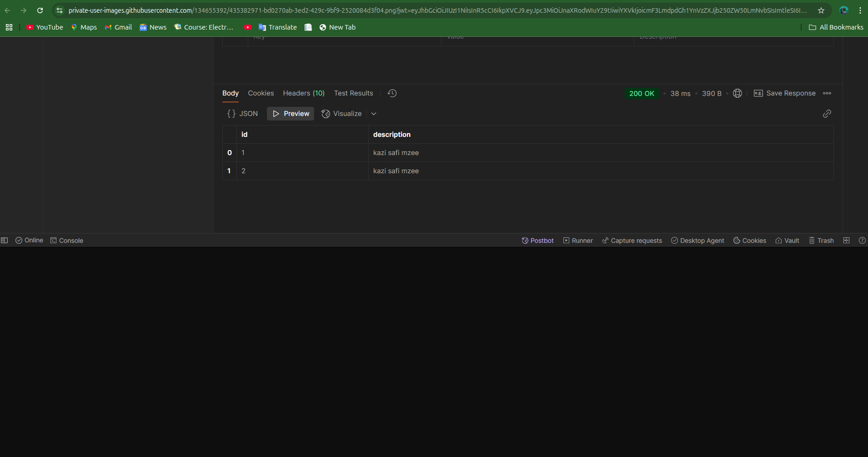Viewport: 868px width, 457px height.
Task: Open the Vault
Action: (787, 241)
